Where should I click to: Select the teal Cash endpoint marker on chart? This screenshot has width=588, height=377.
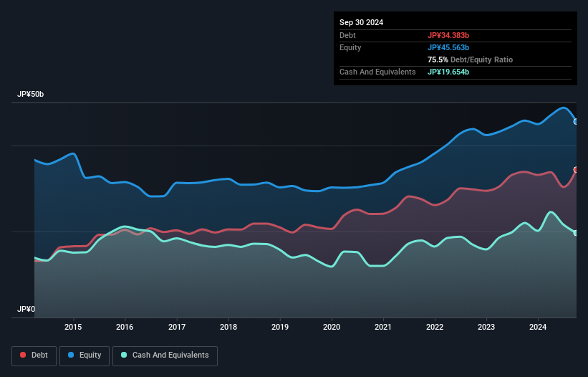pyautogui.click(x=576, y=233)
